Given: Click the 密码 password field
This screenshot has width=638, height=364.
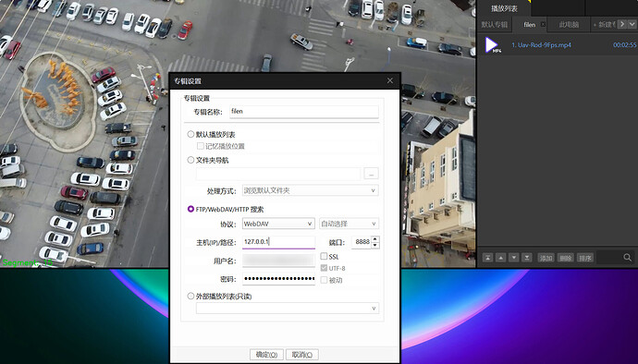Looking at the screenshot, I should click(x=278, y=279).
